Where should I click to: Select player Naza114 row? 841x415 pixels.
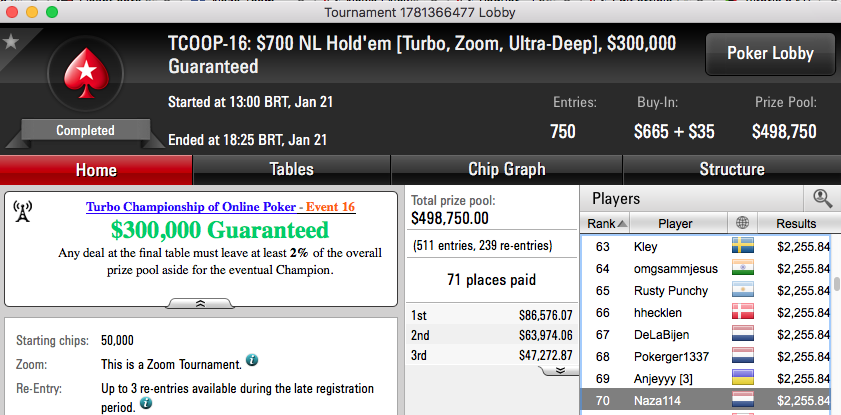click(705, 401)
